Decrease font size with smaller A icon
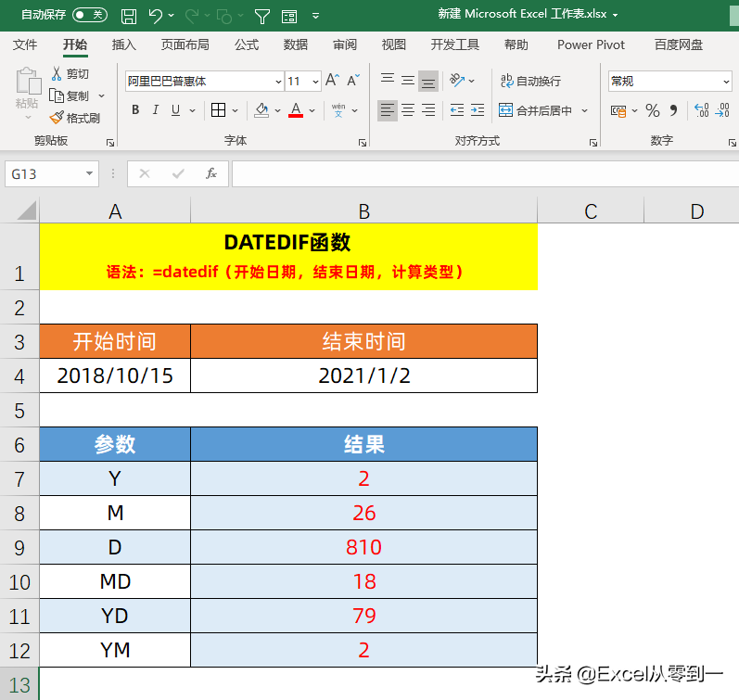The height and width of the screenshot is (700, 739). (353, 81)
